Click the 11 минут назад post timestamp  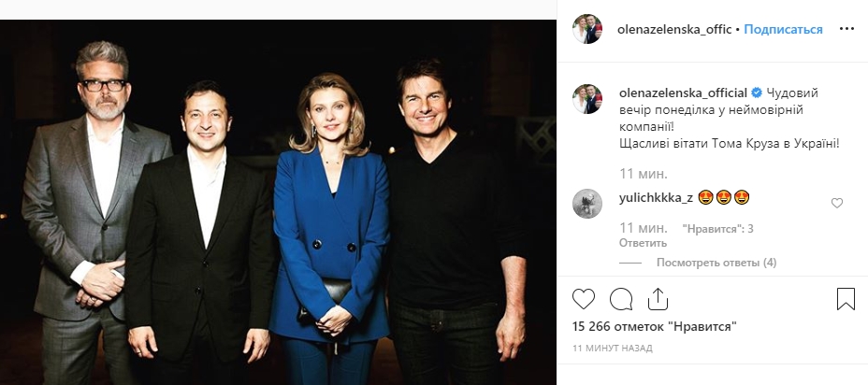click(613, 348)
